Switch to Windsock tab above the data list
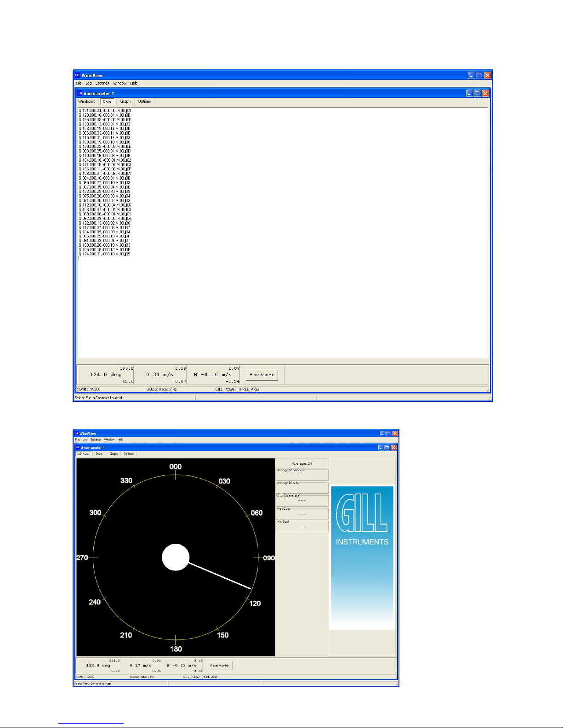 coord(86,102)
